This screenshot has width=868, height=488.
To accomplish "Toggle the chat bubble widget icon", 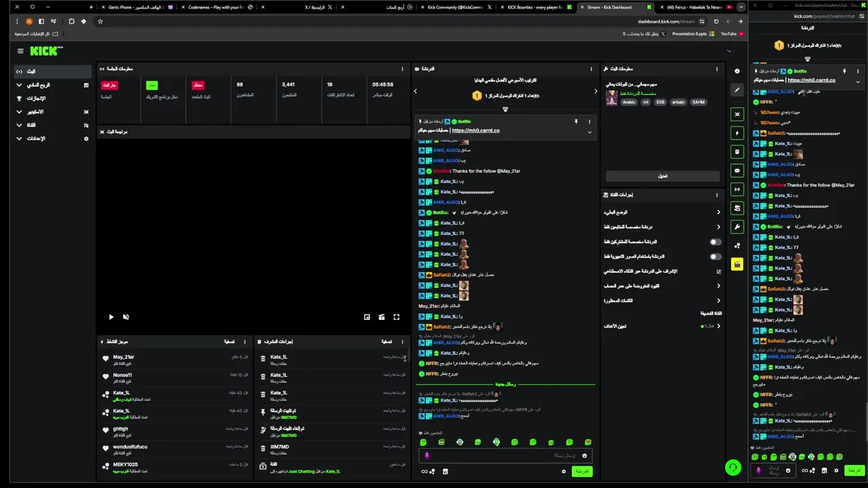I will tap(737, 171).
